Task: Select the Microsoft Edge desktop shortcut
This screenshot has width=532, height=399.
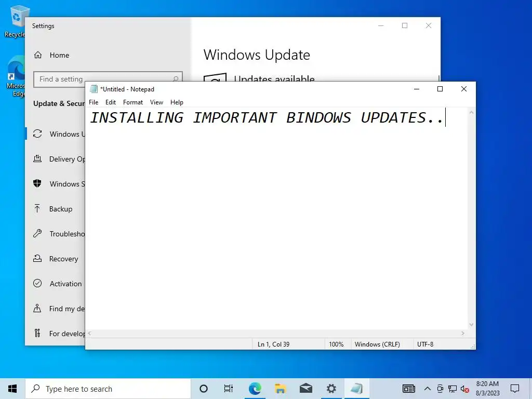Action: 16,76
